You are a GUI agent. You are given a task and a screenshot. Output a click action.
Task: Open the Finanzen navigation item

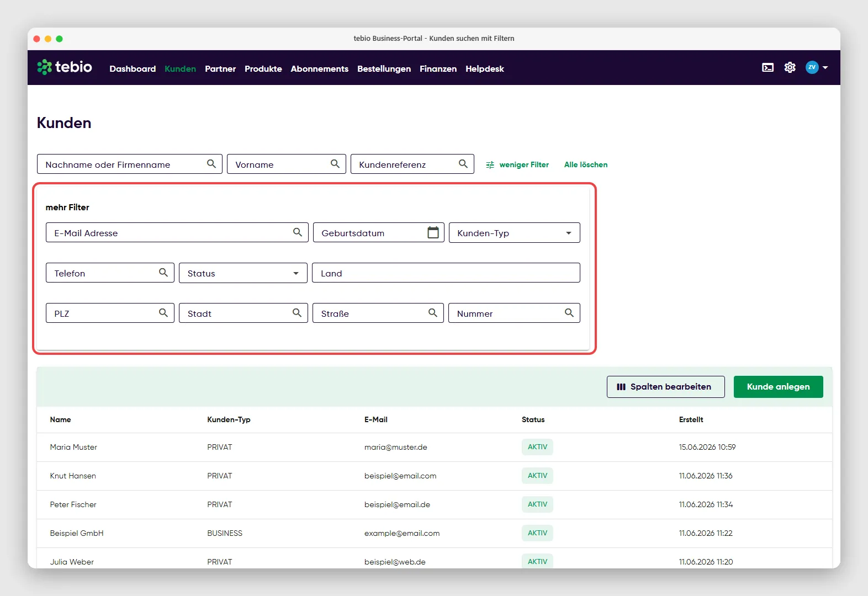tap(438, 68)
